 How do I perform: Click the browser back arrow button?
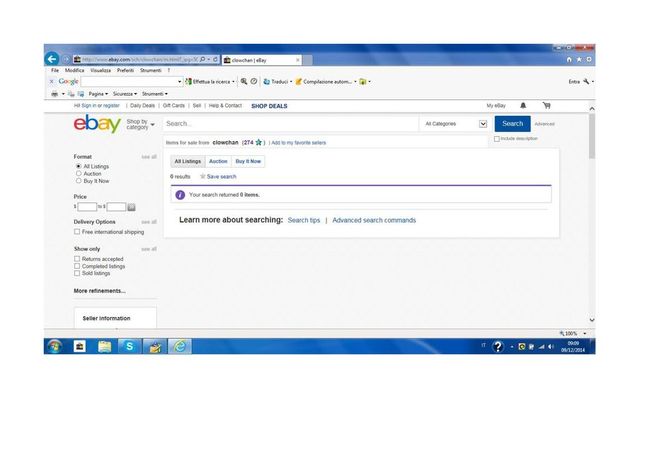click(x=52, y=59)
